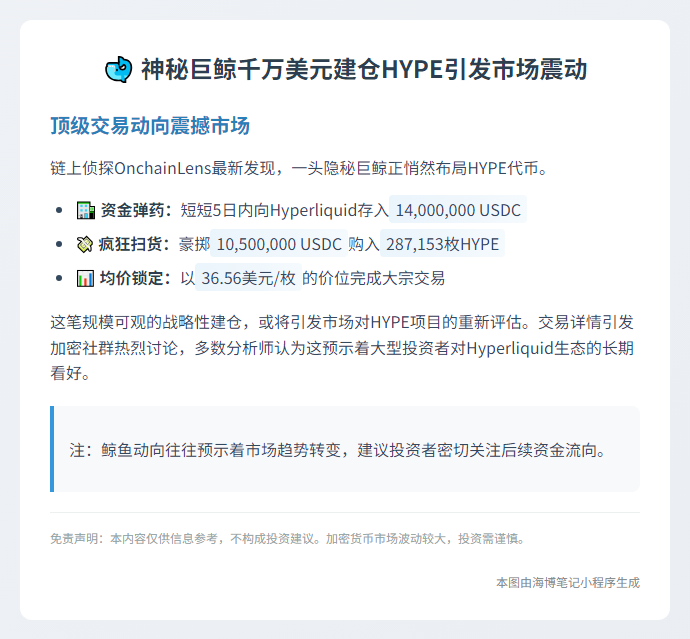The width and height of the screenshot is (690, 639).
Task: Click the intro sentence mentioning OnchainLens
Action: 299,168
